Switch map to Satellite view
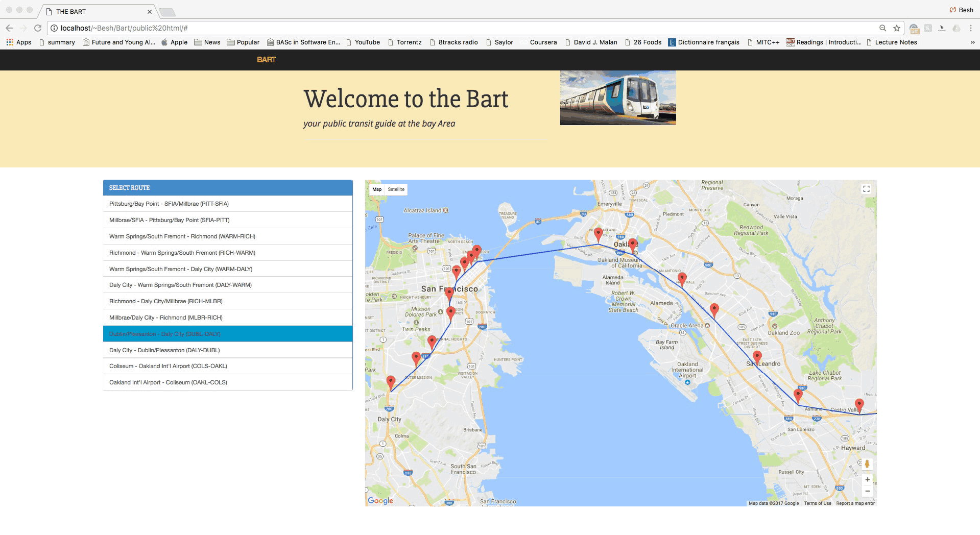Screen dimensions: 980x535 point(396,189)
